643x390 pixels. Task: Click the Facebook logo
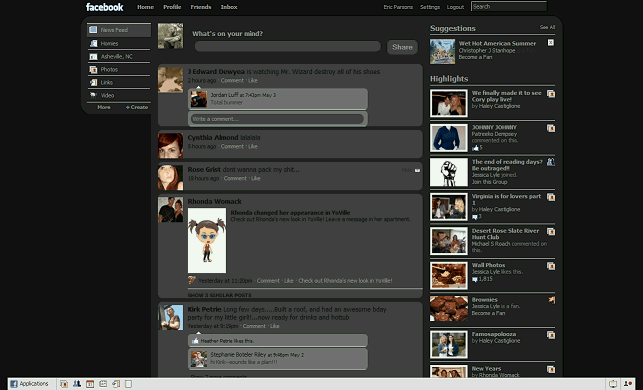[x=105, y=7]
